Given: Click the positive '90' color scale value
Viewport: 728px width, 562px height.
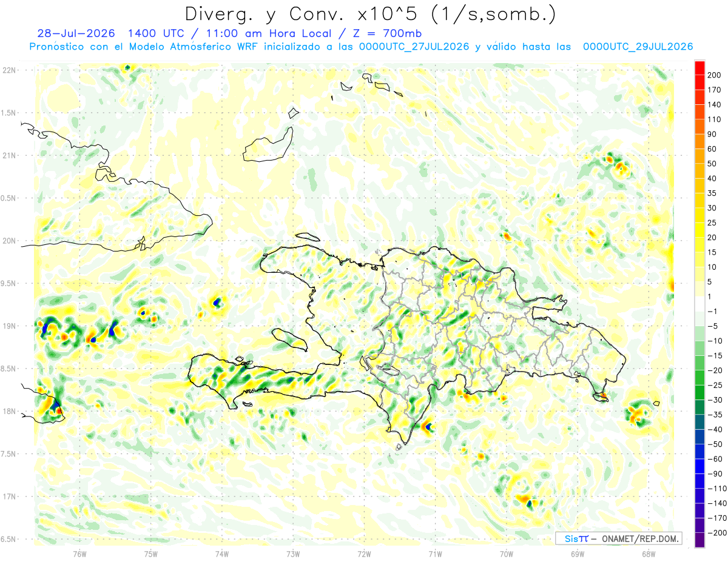Looking at the screenshot, I should [712, 134].
